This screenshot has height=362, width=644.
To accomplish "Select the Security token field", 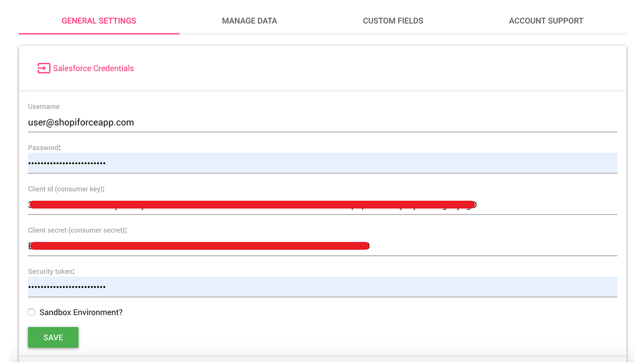I will (201, 287).
